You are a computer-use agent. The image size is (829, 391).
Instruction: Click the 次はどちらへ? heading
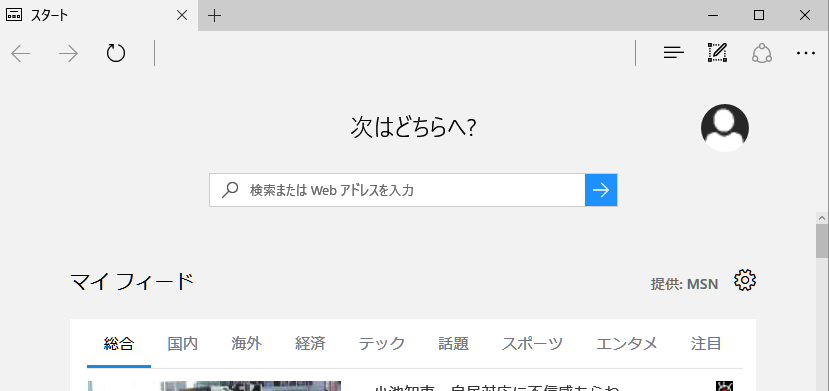pos(413,127)
